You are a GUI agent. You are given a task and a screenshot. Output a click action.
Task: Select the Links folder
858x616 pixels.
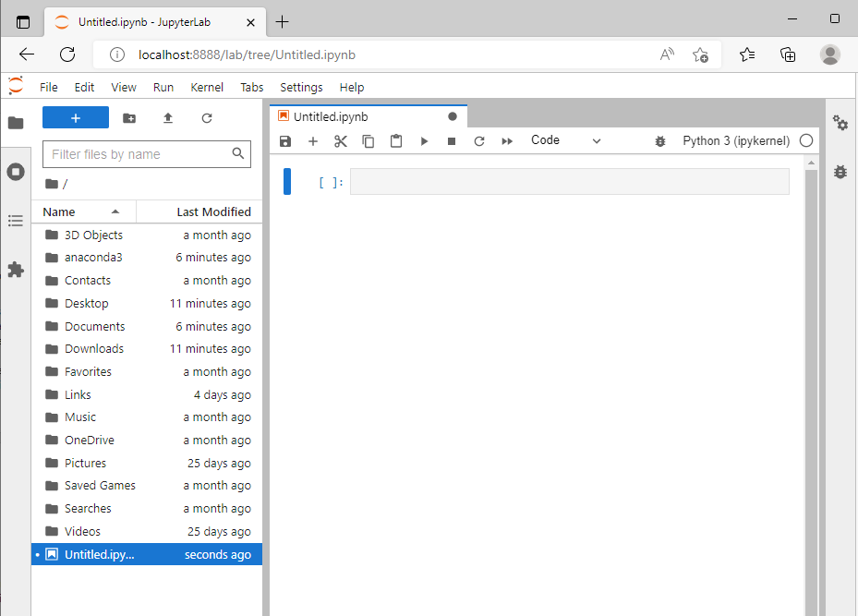pyautogui.click(x=147, y=394)
